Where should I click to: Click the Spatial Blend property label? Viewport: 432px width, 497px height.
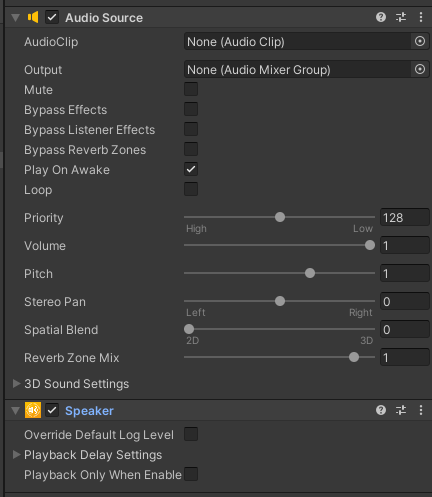(x=61, y=330)
